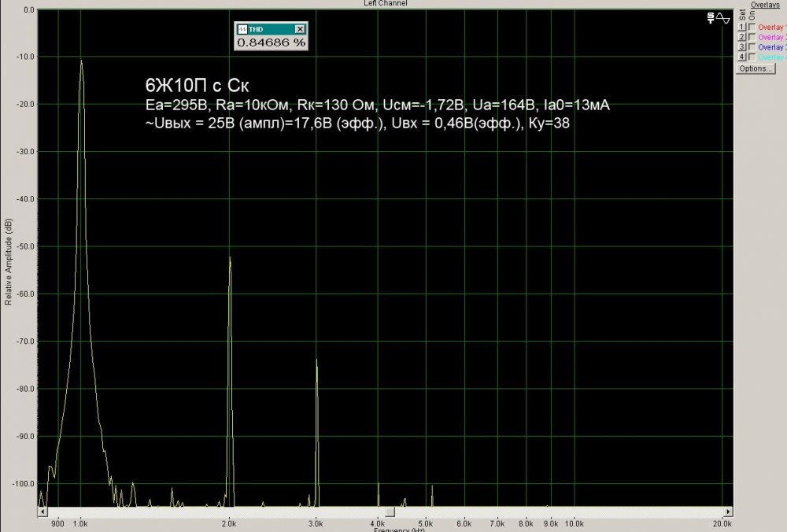This screenshot has width=787, height=532.
Task: Click the red Overlay 1 label
Action: pyautogui.click(x=772, y=28)
